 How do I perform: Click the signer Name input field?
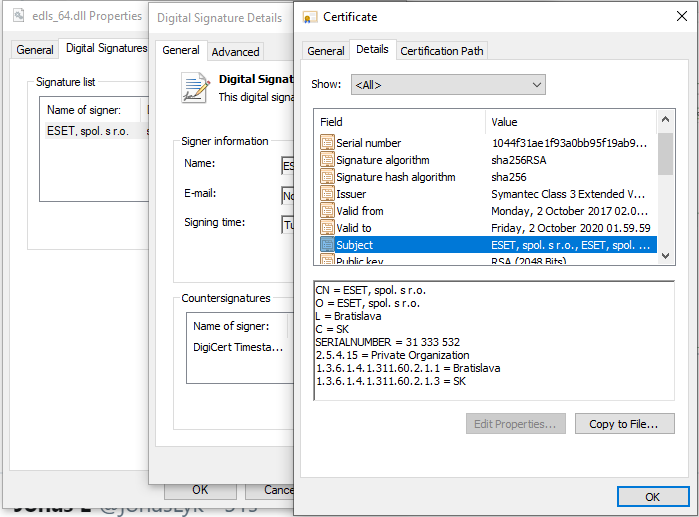288,166
